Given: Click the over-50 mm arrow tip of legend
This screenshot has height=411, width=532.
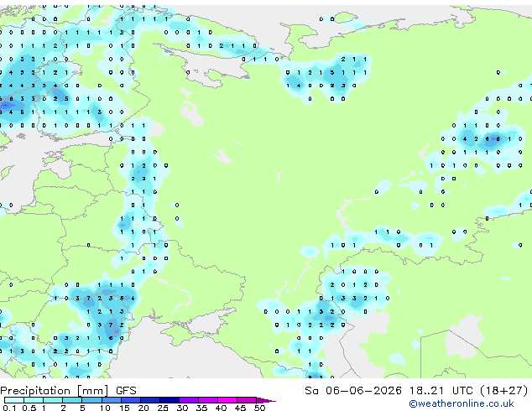Looking at the screenshot, I should tap(266, 401).
